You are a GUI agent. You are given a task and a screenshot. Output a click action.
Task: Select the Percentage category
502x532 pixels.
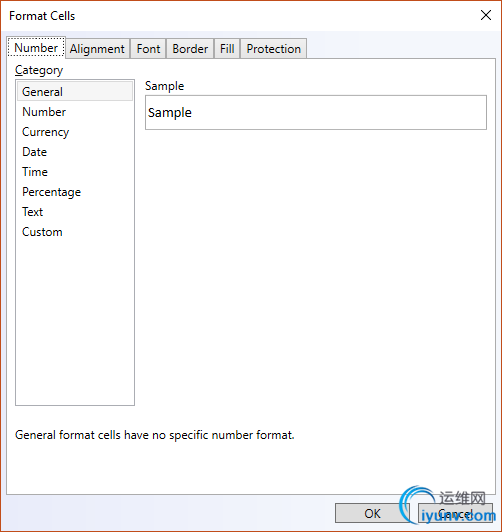tap(75, 192)
